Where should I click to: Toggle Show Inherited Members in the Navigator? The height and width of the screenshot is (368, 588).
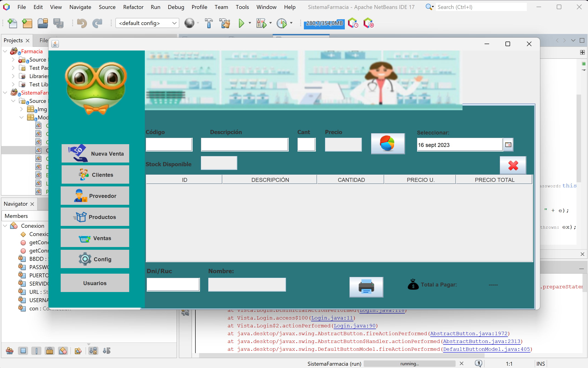coord(10,351)
